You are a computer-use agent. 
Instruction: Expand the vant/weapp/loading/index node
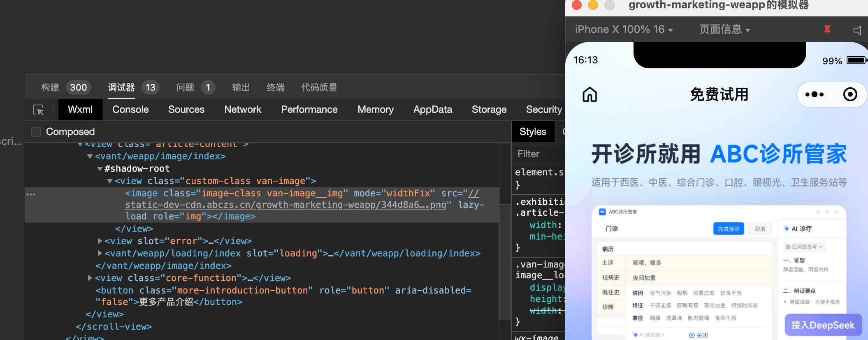(100, 253)
